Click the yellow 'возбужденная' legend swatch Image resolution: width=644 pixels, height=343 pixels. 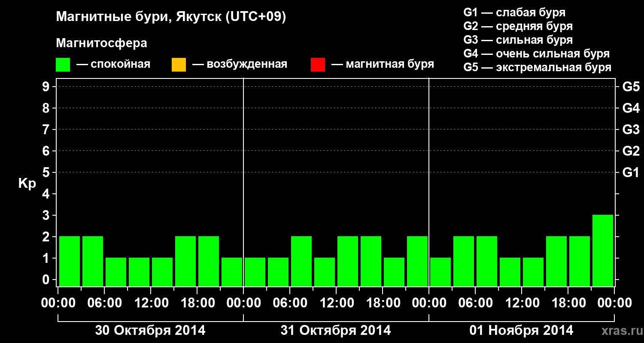click(179, 65)
